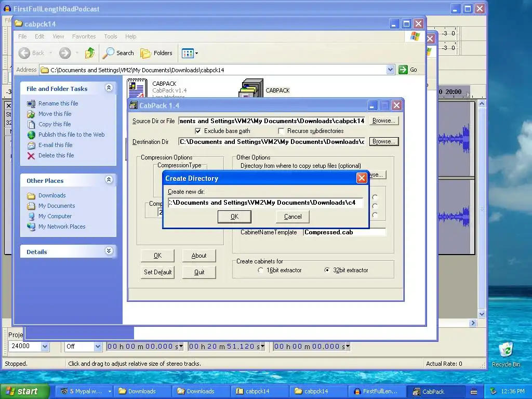Open the project rate 24000 dropdown
Screen dimensions: 532x399
pyautogui.click(x=45, y=347)
